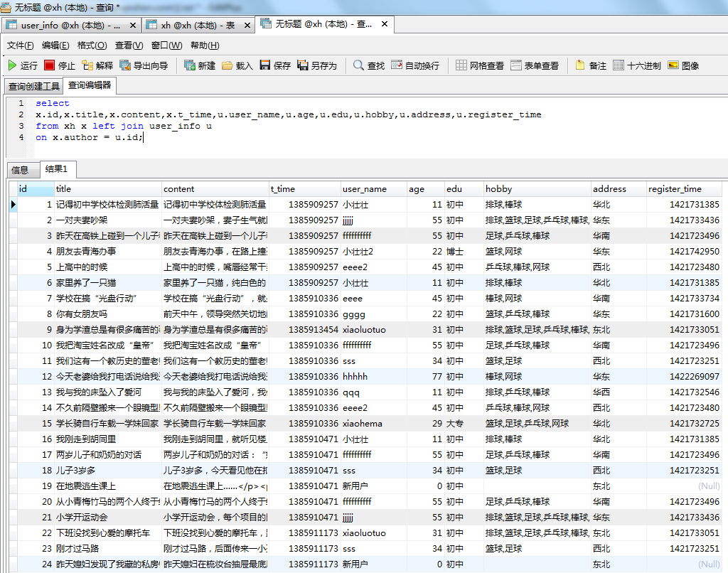728x573 pixels.
Task: Open the Window (窗口) menu
Action: pyautogui.click(x=166, y=45)
